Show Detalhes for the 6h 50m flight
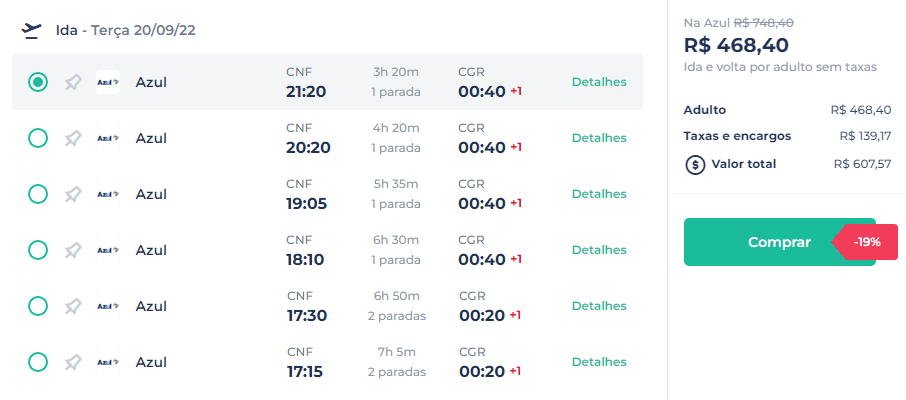Image resolution: width=906 pixels, height=400 pixels. 599,306
